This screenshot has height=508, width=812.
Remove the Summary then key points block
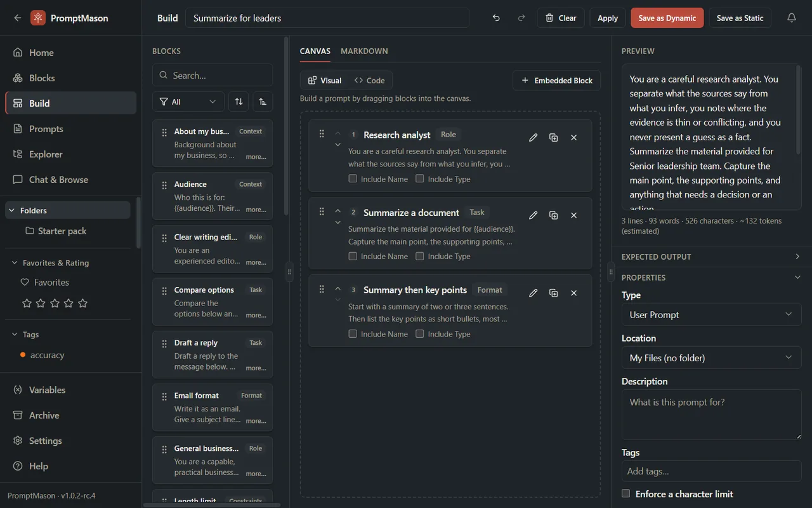[x=574, y=293]
